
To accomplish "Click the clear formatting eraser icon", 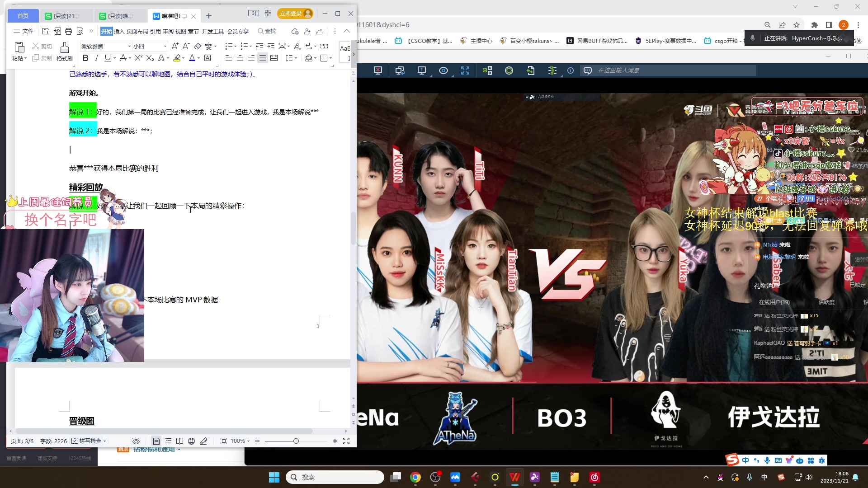I will 198,46.
